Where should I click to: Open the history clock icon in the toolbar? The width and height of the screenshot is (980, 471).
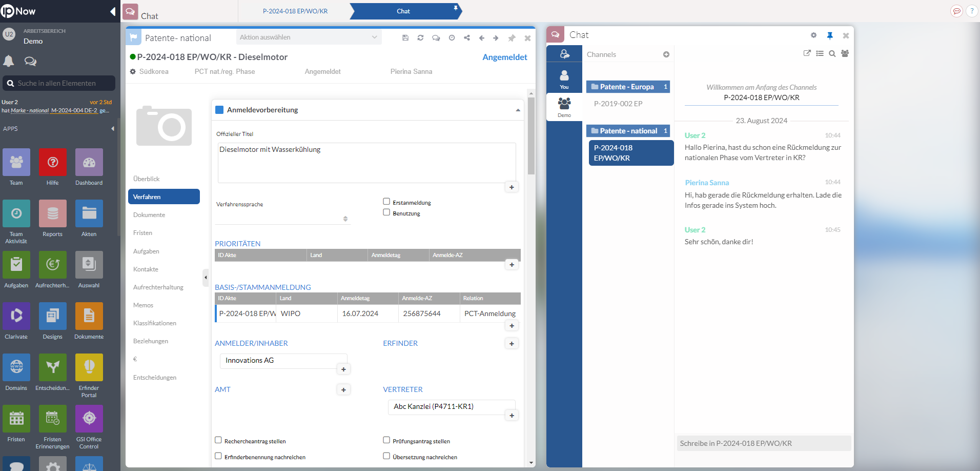tap(451, 37)
